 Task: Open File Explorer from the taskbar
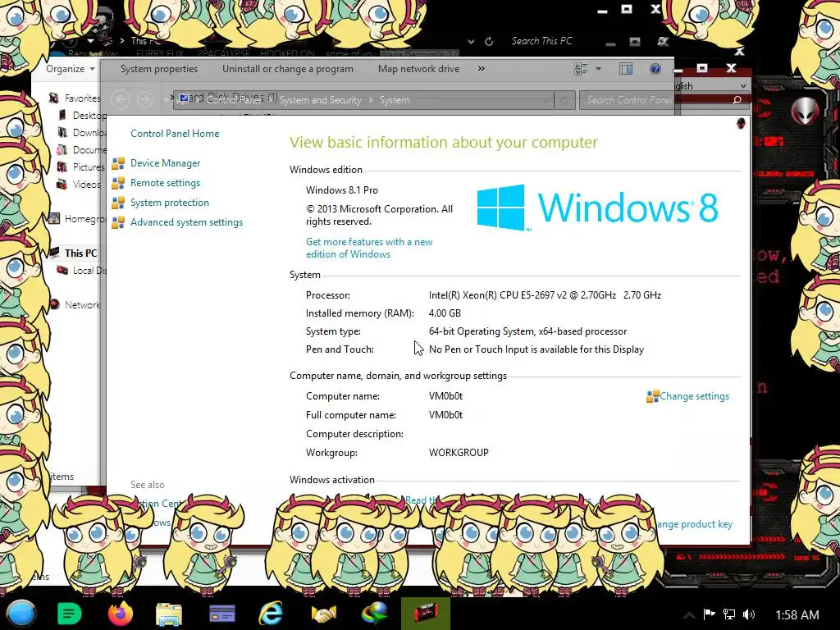[x=169, y=614]
